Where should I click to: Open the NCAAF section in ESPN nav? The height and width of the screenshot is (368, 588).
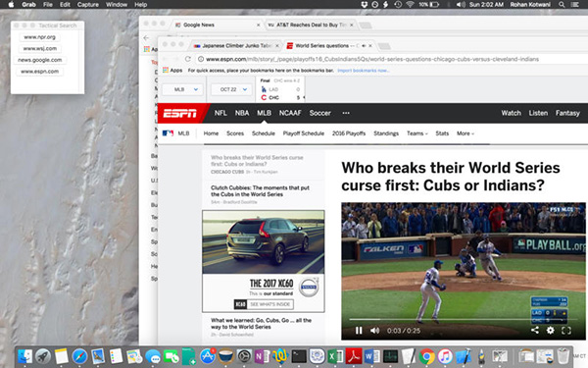[x=290, y=113]
